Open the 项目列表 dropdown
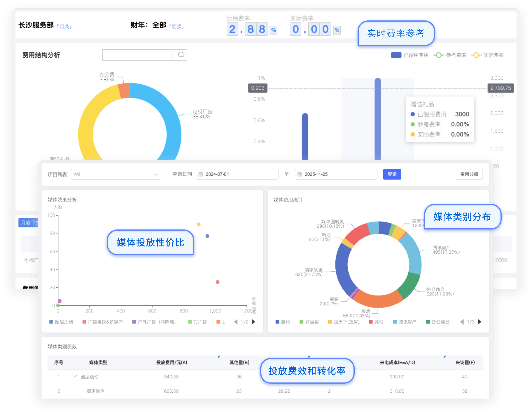Viewport: 532px width, 414px height. [x=116, y=174]
